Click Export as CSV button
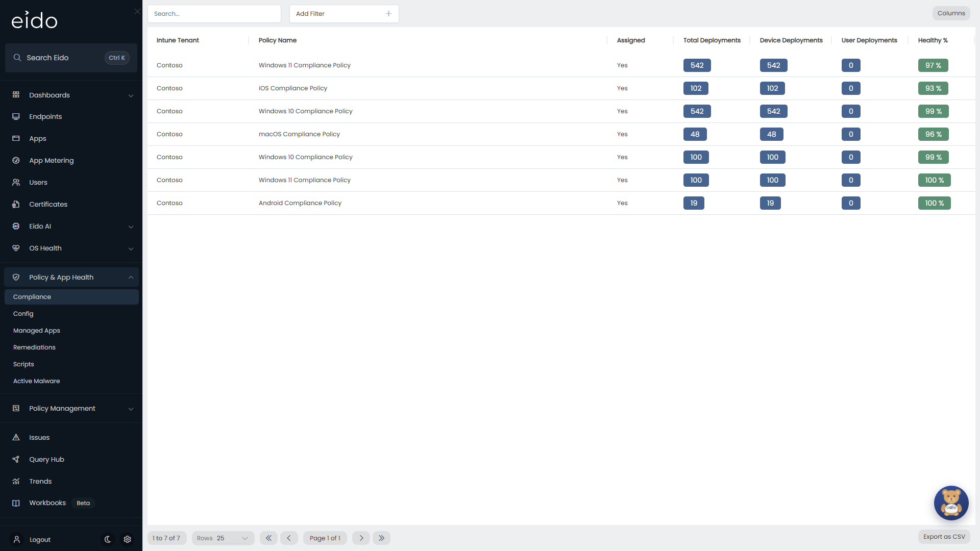 [944, 537]
